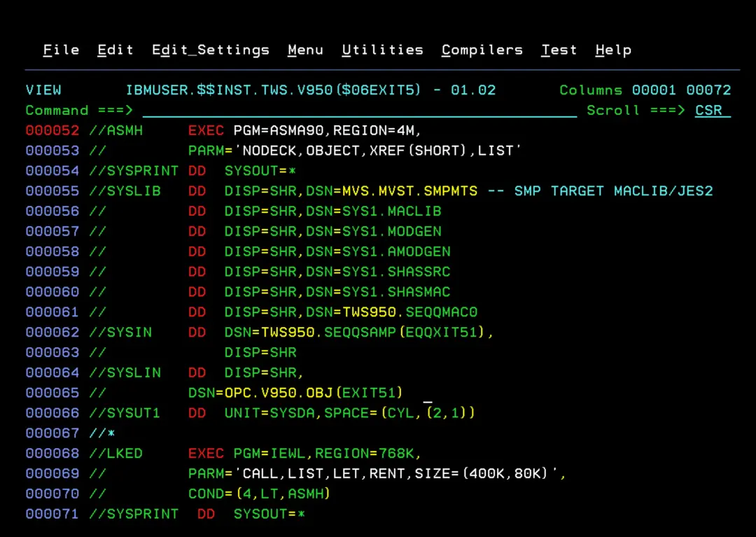This screenshot has width=756, height=537.
Task: Click line number 000052
Action: click(x=52, y=131)
